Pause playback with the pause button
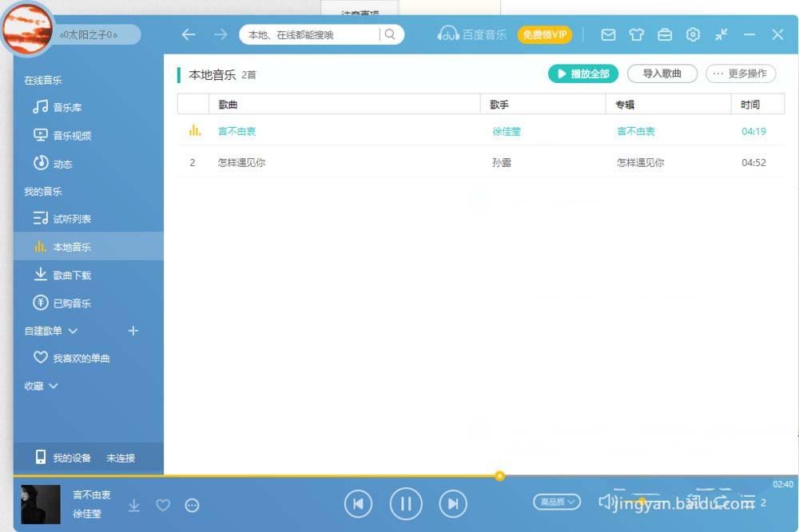The image size is (799, 532). tap(406, 503)
